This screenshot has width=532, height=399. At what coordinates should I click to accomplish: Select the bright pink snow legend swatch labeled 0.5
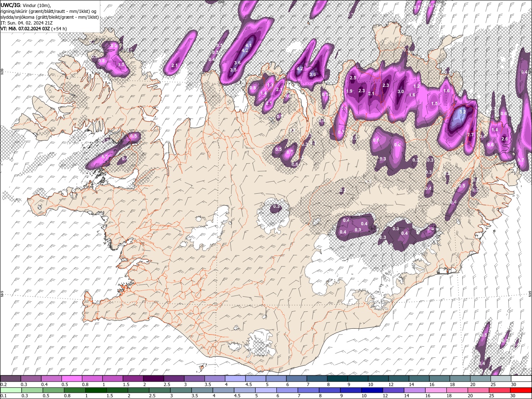coord(71,379)
